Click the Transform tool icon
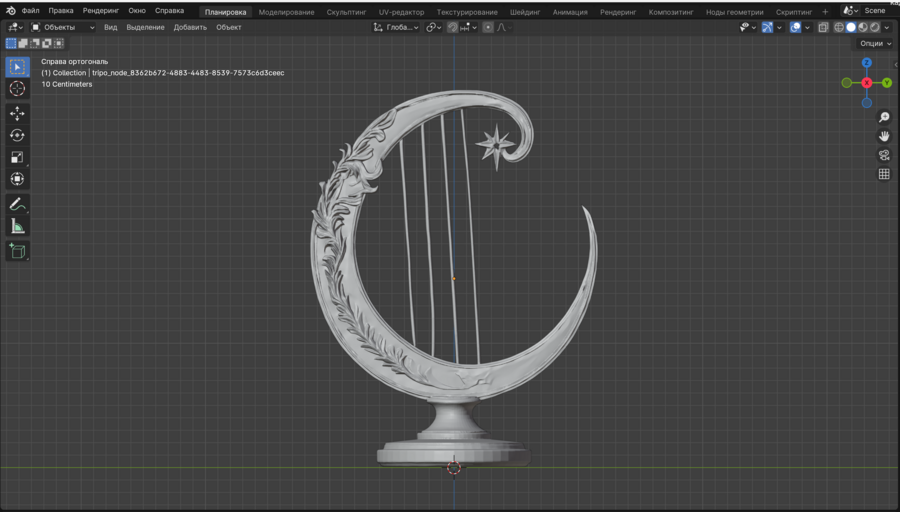The height and width of the screenshot is (512, 900). click(x=17, y=179)
